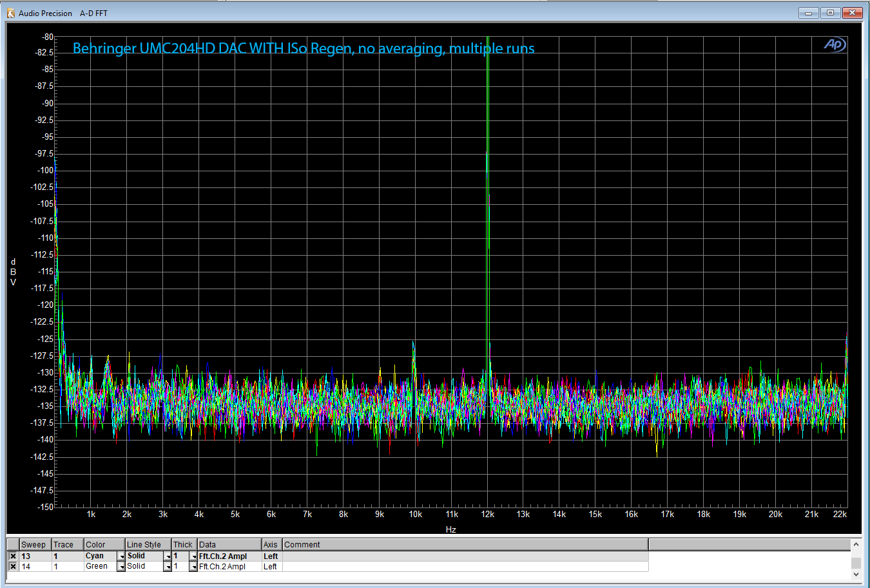Click the Color column header
The width and height of the screenshot is (870, 588).
point(104,545)
